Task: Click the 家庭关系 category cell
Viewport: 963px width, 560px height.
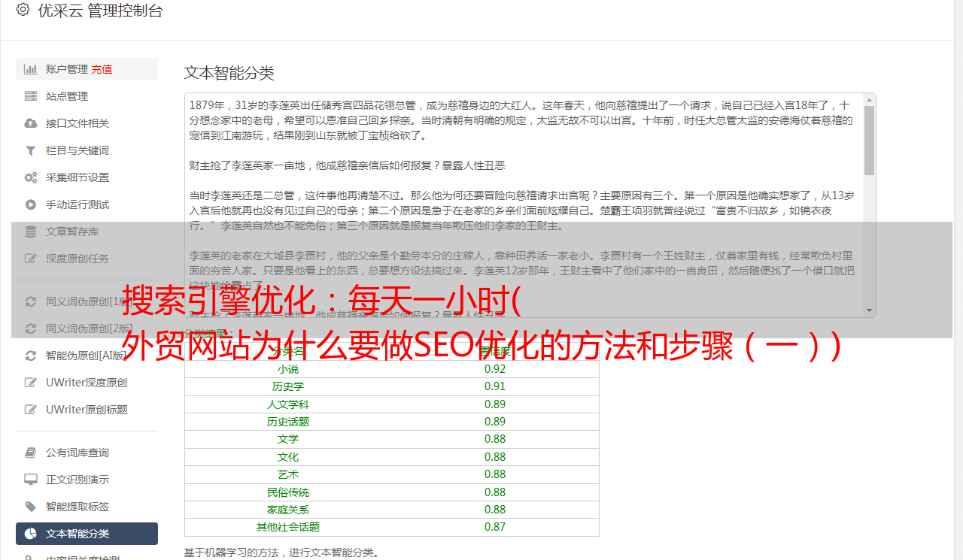Action: click(288, 510)
